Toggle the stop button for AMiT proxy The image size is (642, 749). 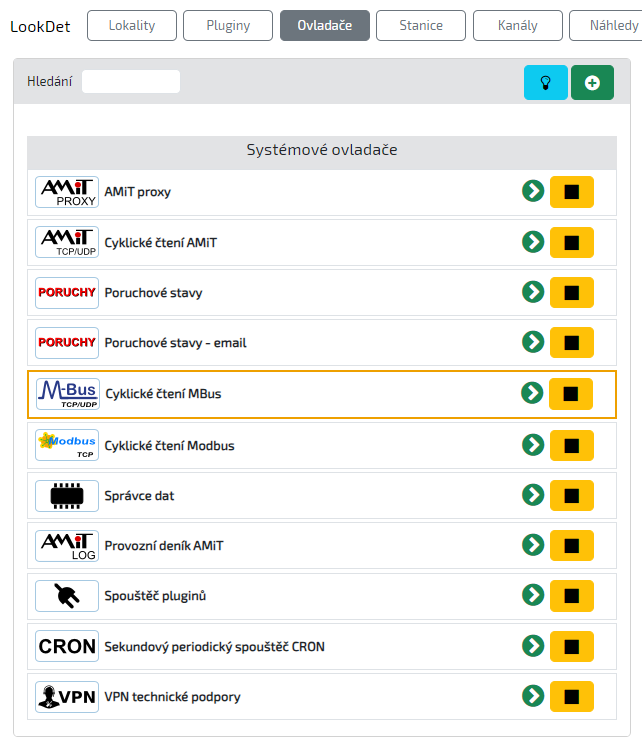pos(572,191)
